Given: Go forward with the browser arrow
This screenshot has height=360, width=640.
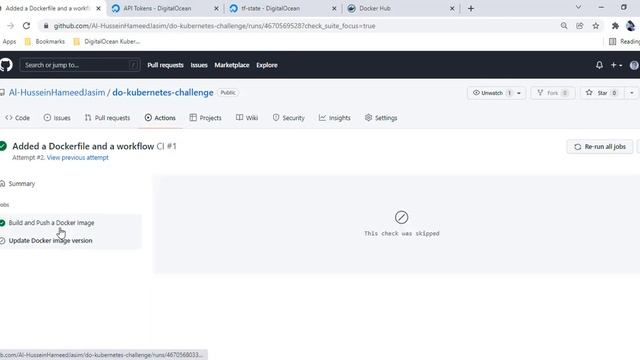Looking at the screenshot, I should pos(11,26).
